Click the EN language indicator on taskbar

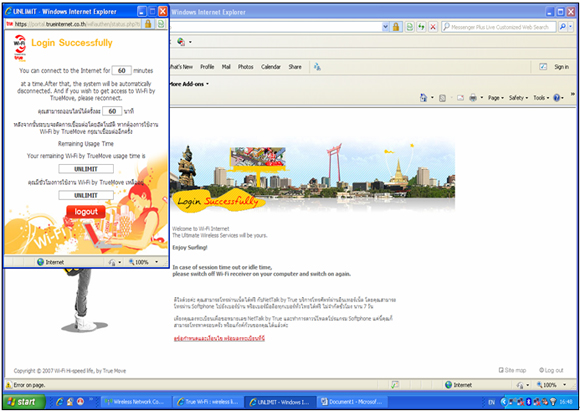tap(491, 402)
